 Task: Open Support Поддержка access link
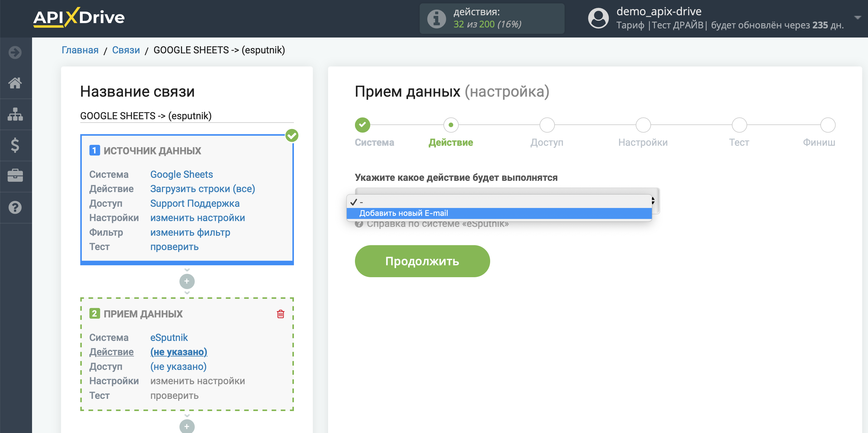195,203
